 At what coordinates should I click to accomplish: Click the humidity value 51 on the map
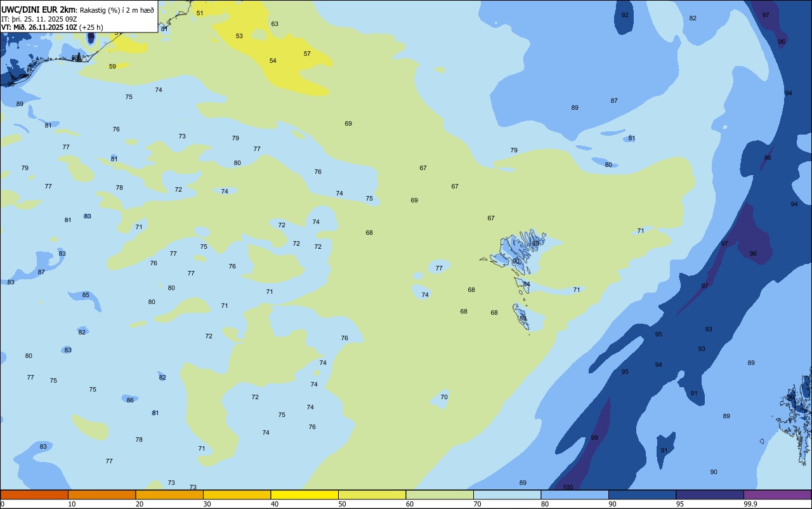click(x=200, y=13)
